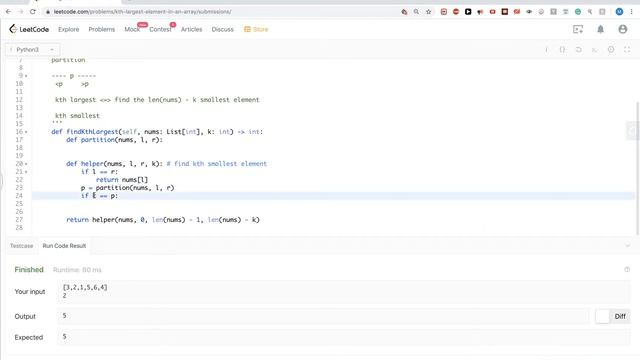Open the Mock menu
The image size is (640, 360).
132,29
